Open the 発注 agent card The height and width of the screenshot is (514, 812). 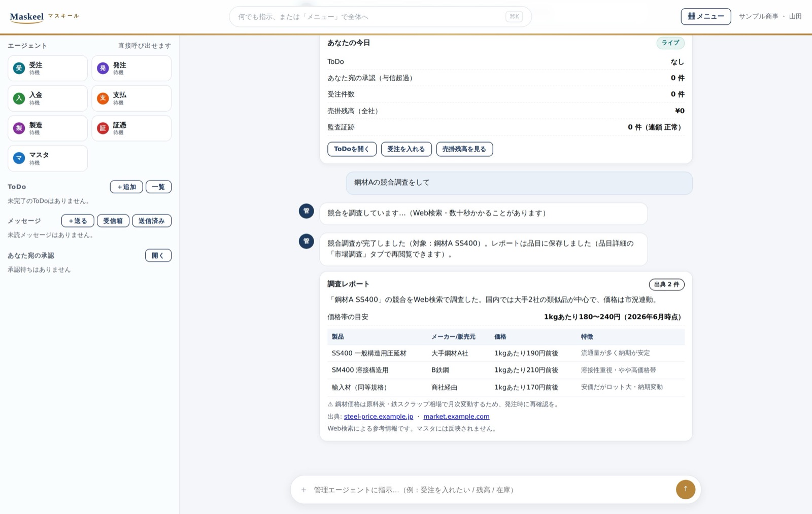tap(131, 68)
